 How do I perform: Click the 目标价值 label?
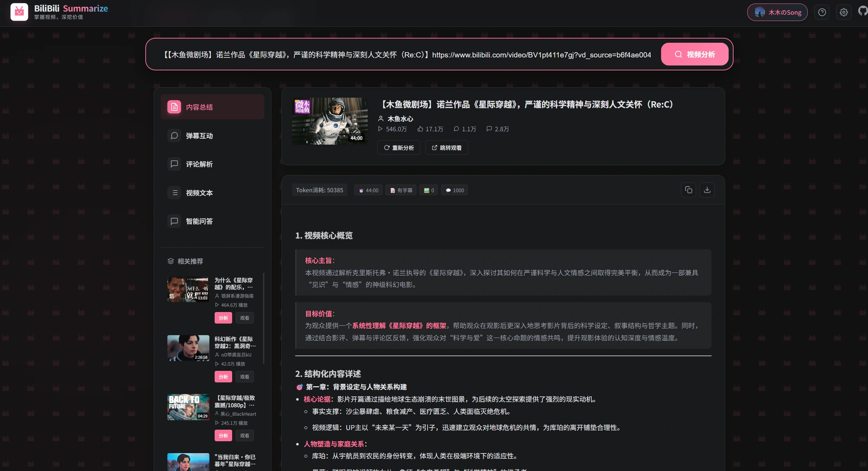click(319, 314)
